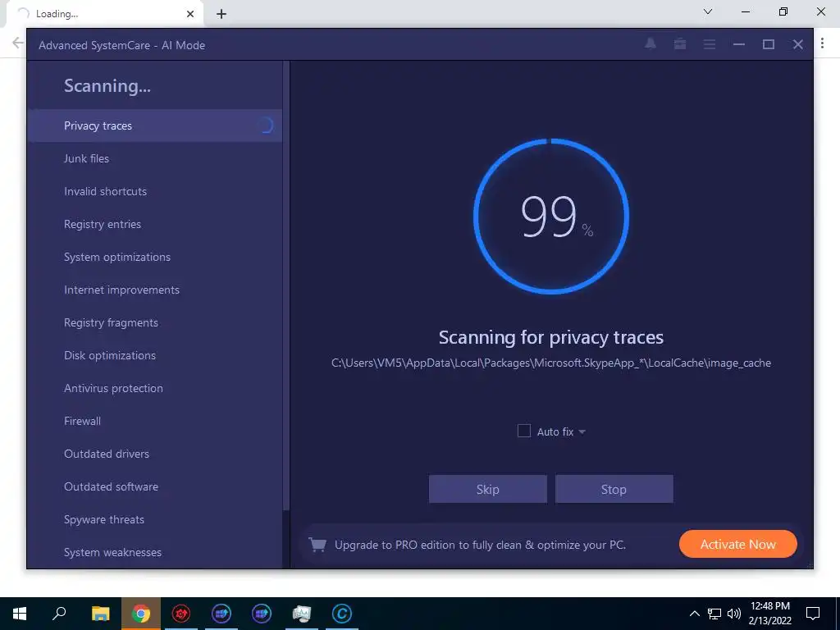Click the Skip button

487,489
